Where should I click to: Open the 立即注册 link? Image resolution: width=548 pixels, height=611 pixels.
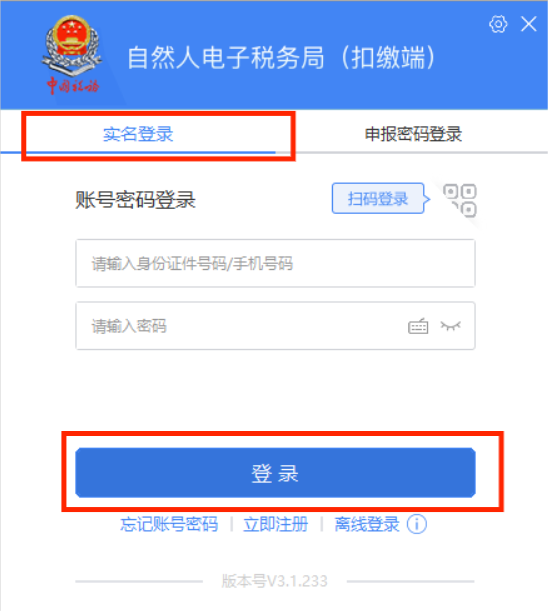coord(276,524)
